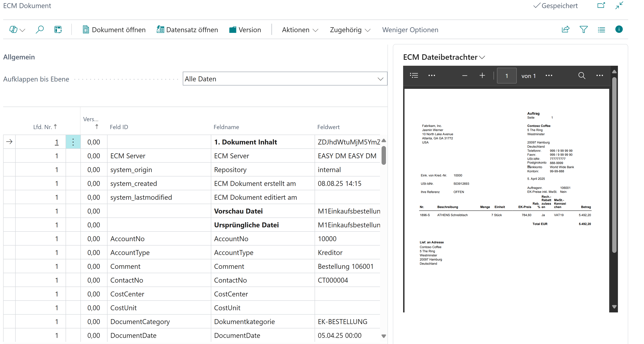
Task: Click Datensatz öffnen button
Action: [x=187, y=30]
